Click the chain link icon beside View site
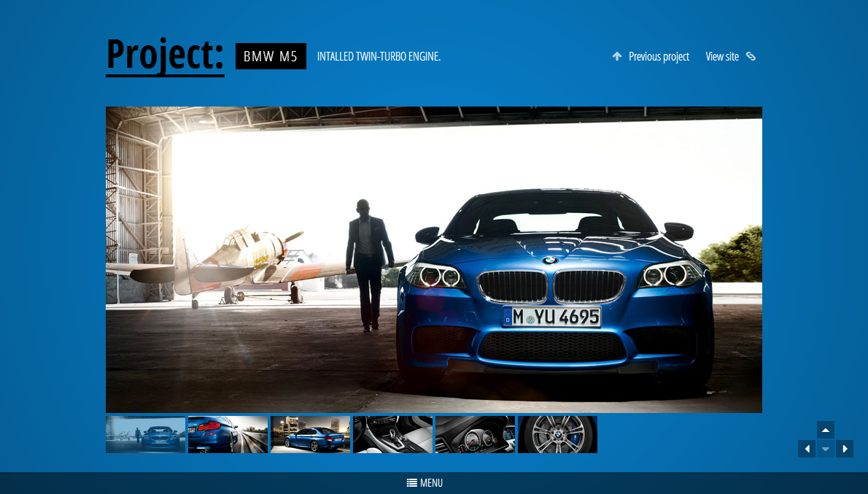868x494 pixels. pyautogui.click(x=751, y=56)
